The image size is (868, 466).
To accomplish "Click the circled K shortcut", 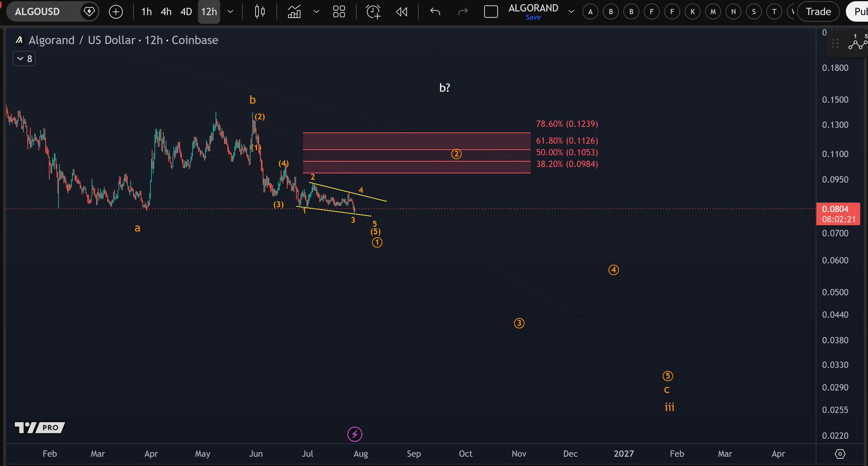I will coord(693,11).
